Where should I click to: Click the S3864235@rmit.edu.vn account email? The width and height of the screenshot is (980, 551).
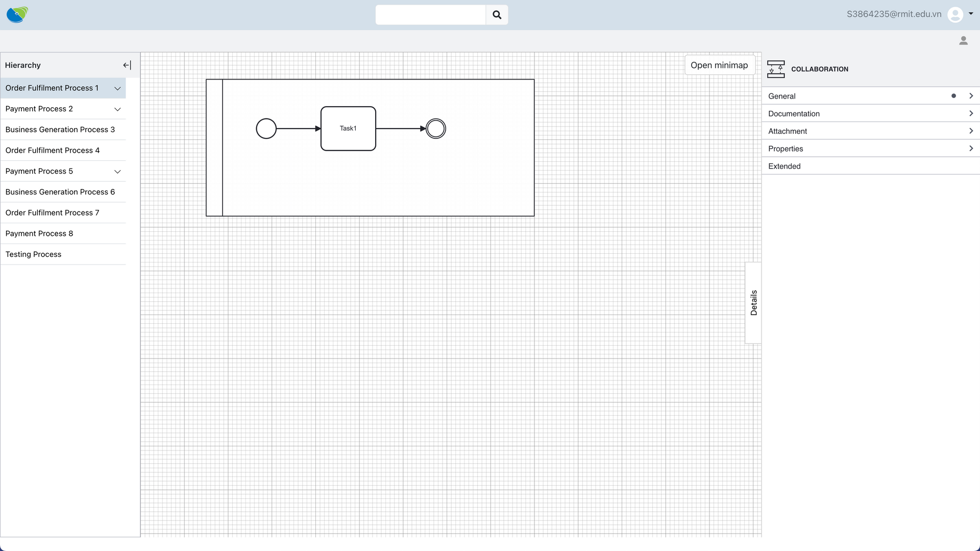(x=894, y=14)
